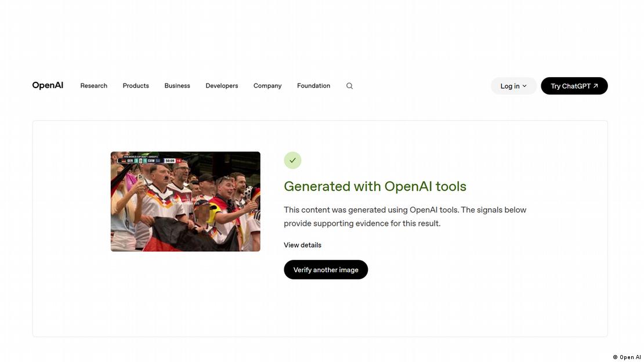Click the Generated with OpenAI tools heading
The width and height of the screenshot is (644, 362).
(x=375, y=186)
